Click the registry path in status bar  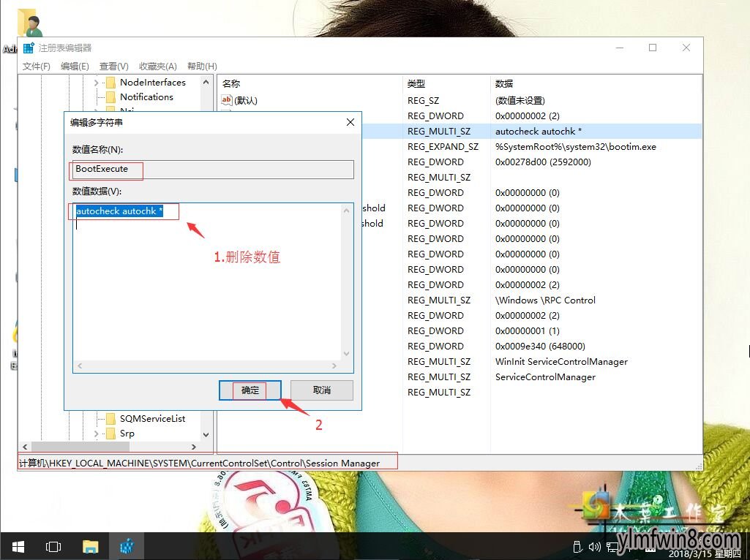[199, 463]
